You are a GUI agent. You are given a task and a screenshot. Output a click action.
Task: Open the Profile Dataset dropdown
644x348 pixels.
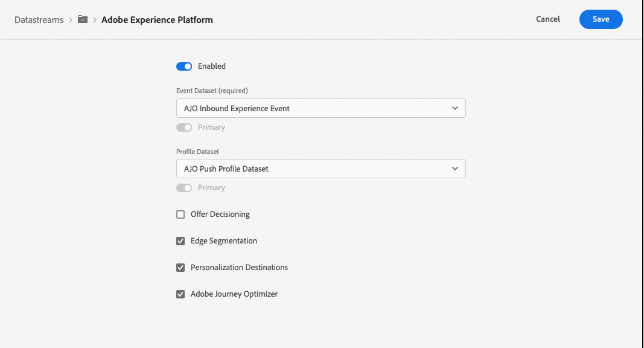[320, 169]
